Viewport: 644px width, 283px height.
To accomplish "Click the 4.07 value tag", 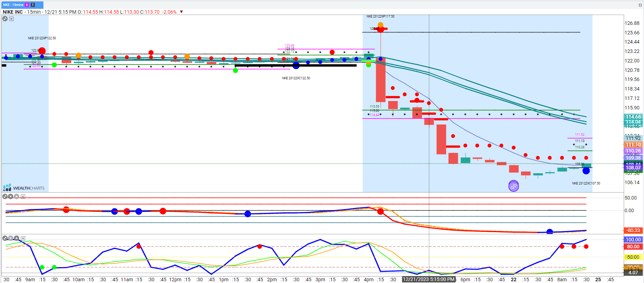I will coord(633,272).
